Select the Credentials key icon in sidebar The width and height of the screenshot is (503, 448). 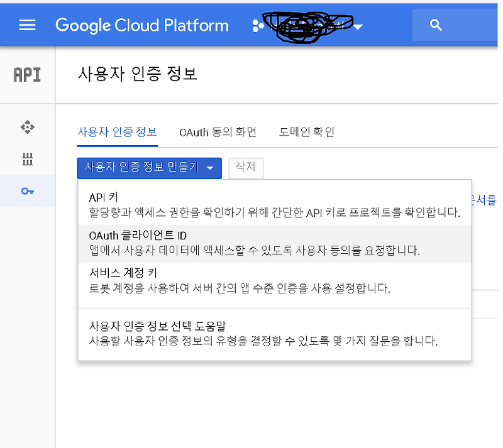[x=28, y=192]
